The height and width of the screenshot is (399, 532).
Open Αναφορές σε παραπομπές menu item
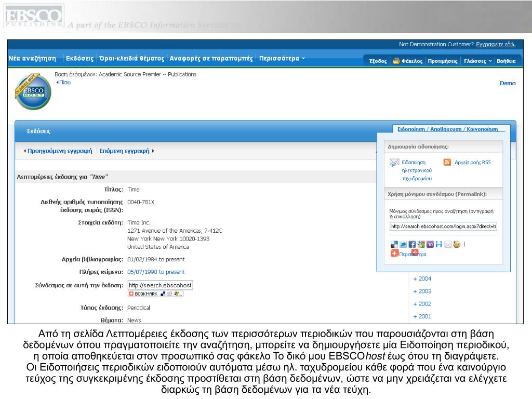[x=211, y=58]
